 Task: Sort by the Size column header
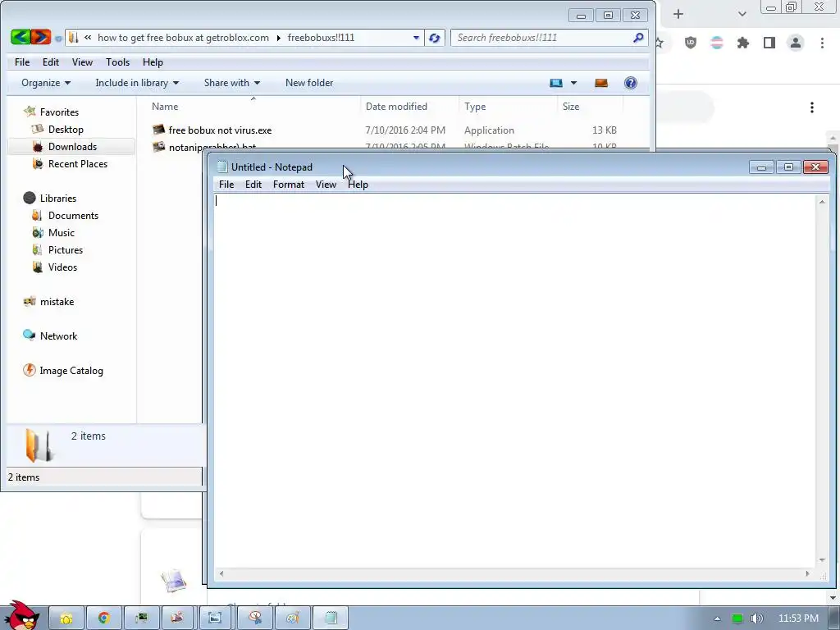coord(591,107)
